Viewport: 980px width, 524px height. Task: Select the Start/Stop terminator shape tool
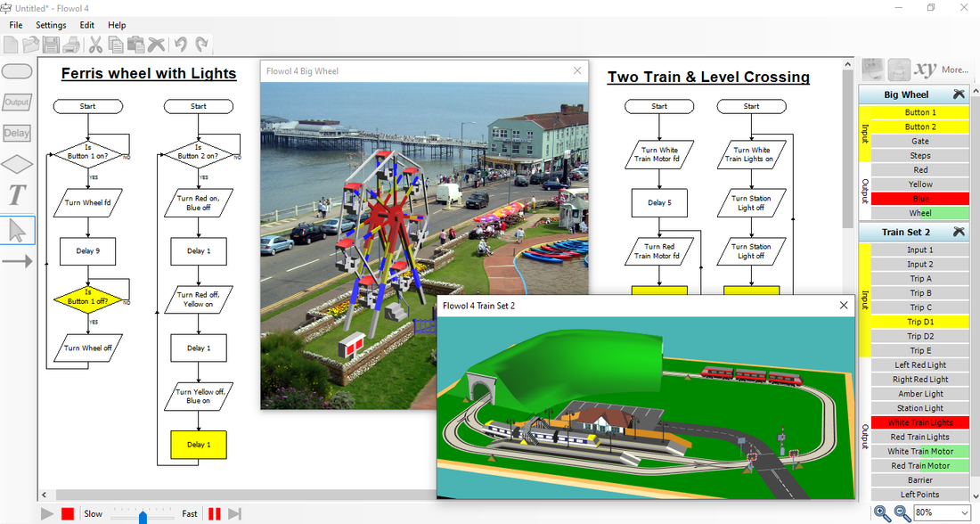click(18, 71)
